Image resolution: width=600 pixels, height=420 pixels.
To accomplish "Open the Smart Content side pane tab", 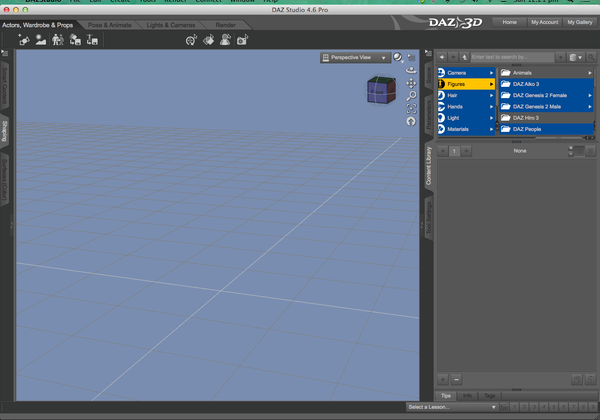I will (x=5, y=85).
